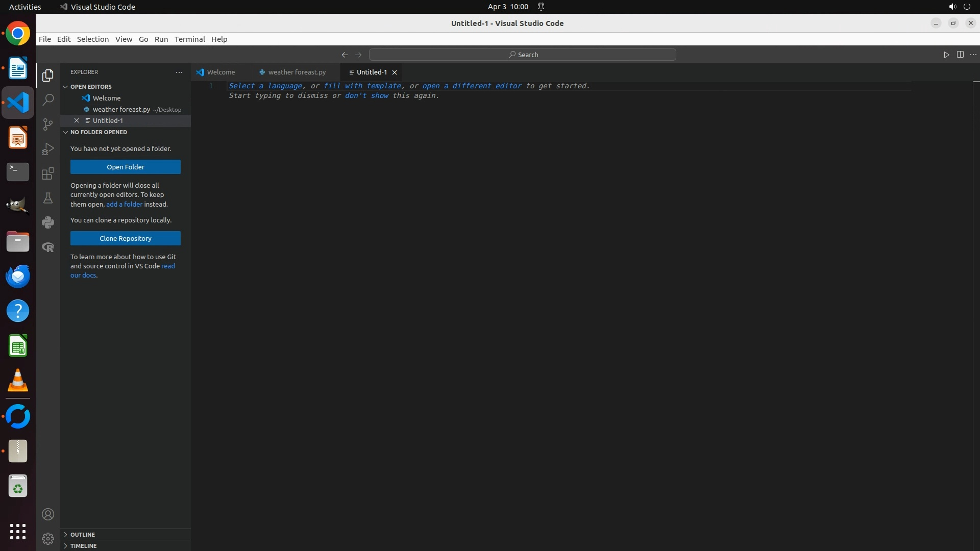
Task: Open the Python sidebar view
Action: pyautogui.click(x=48, y=222)
